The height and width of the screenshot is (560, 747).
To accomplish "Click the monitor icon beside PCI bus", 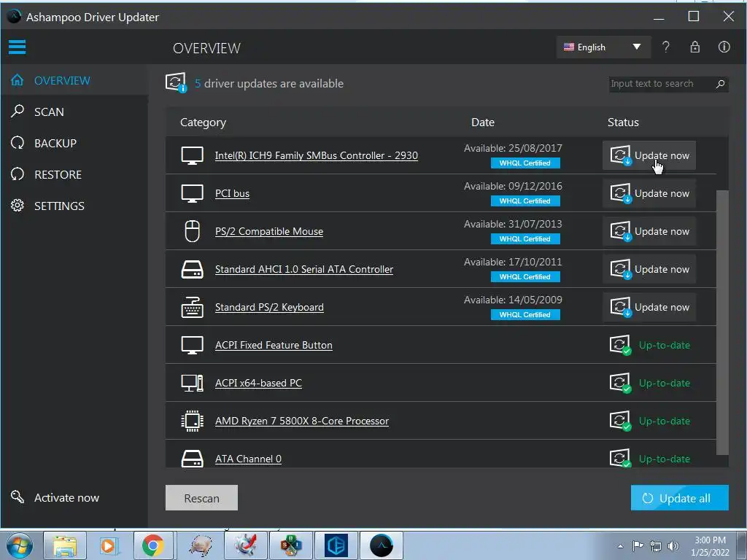I will pos(192,193).
